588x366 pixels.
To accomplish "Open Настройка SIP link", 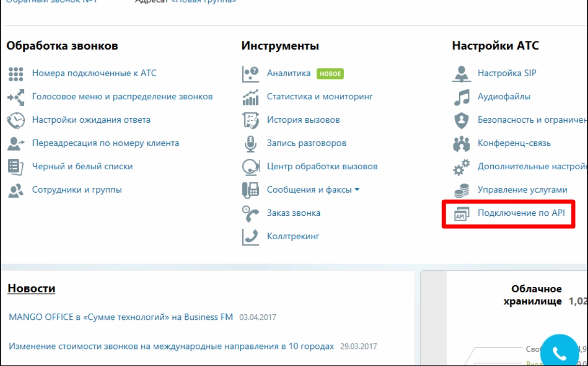I will pos(507,73).
